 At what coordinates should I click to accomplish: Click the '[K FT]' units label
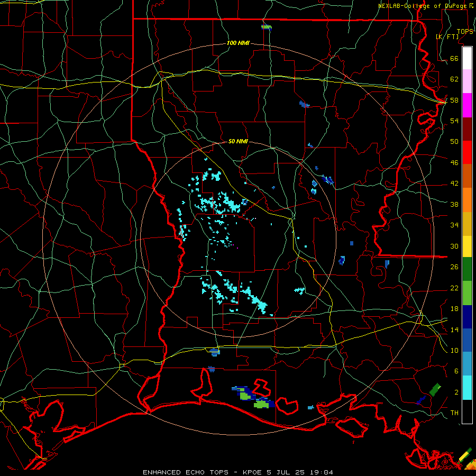[x=447, y=37]
